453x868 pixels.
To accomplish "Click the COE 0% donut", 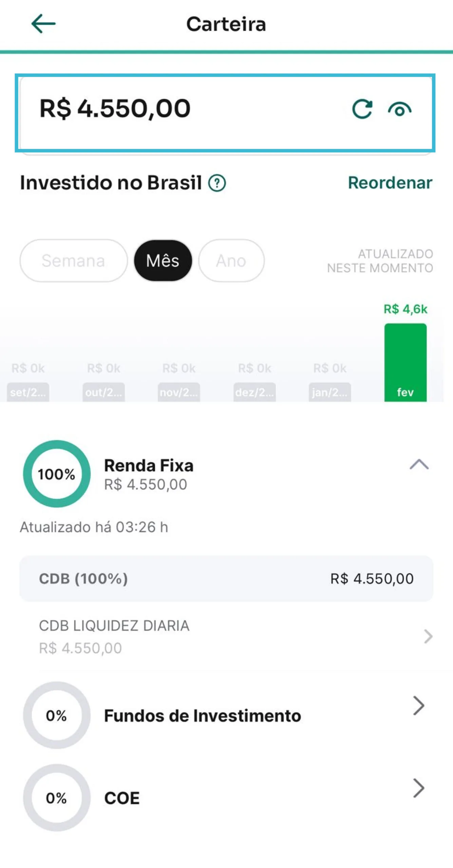I will [x=57, y=797].
